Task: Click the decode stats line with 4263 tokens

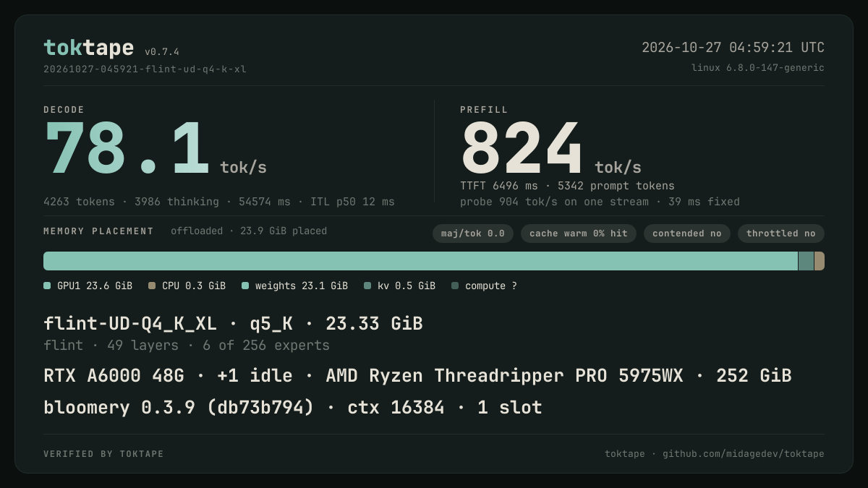Action: tap(219, 202)
